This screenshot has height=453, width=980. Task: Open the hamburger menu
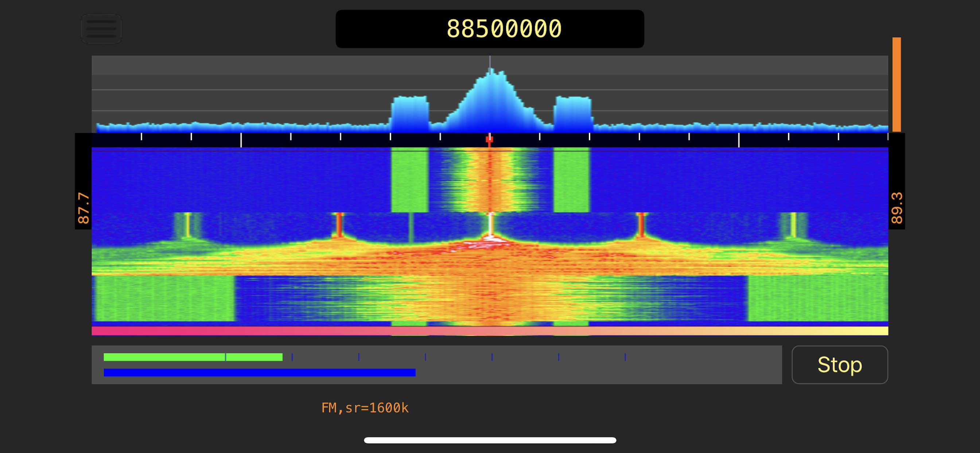coord(101,29)
